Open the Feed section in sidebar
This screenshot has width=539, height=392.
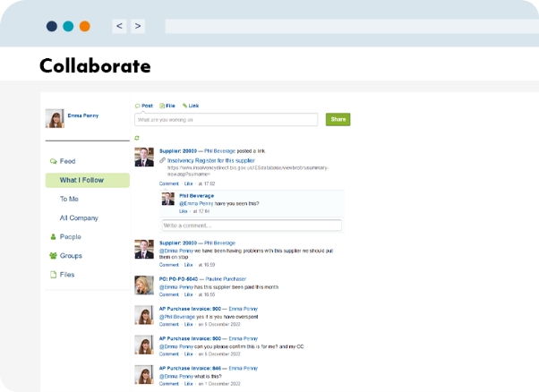click(x=67, y=161)
